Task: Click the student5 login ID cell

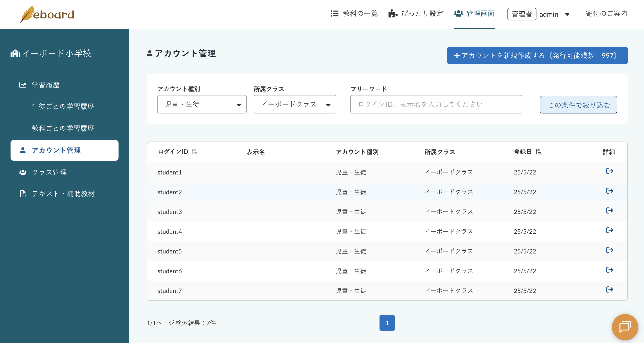Action: [x=169, y=251]
